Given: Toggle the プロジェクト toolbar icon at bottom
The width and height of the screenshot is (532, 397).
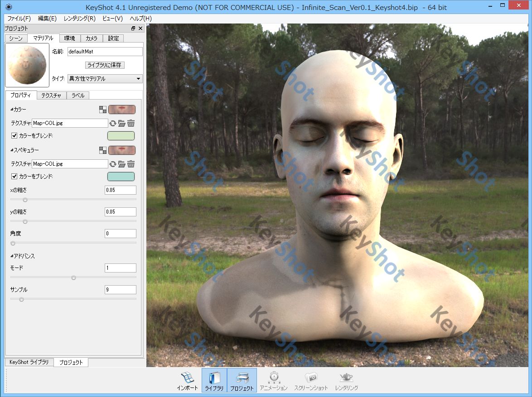Looking at the screenshot, I should coord(242,381).
